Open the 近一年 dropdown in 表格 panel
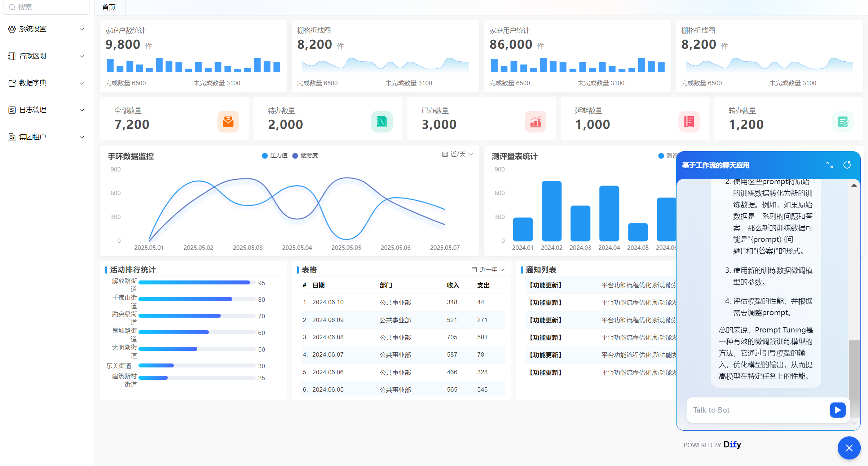868x466 pixels. (488, 270)
